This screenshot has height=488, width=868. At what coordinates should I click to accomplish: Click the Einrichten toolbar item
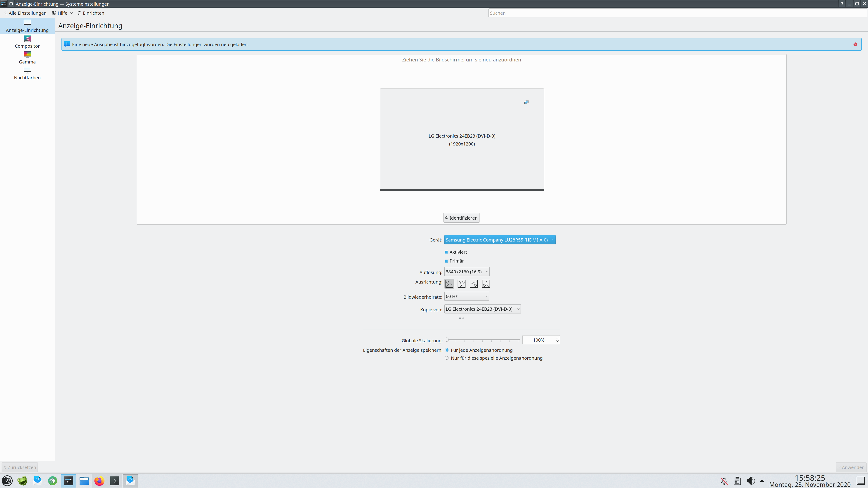91,13
